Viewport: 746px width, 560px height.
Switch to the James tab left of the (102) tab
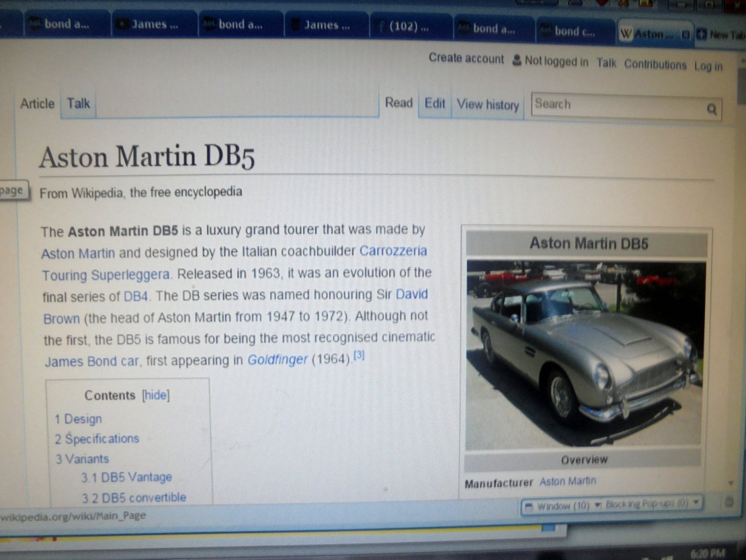point(327,25)
